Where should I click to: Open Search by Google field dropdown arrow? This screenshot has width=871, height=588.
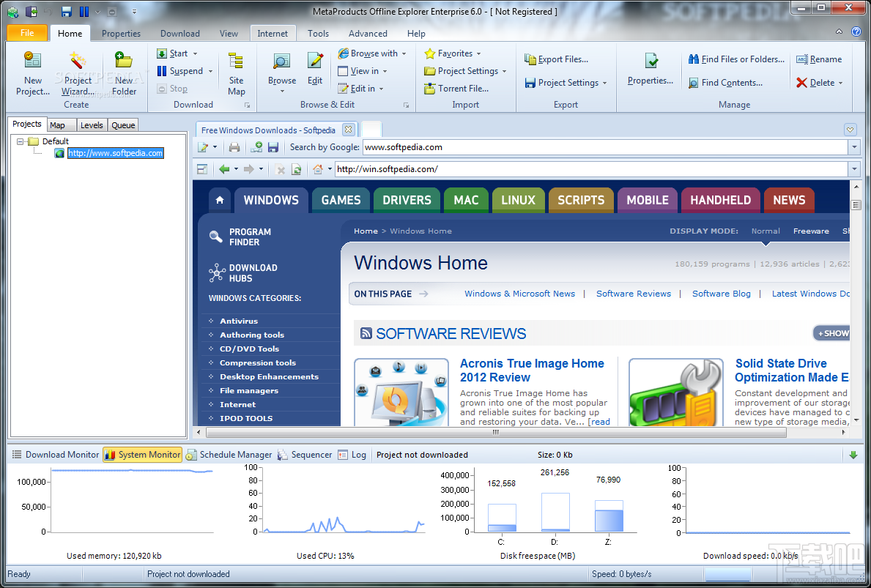(x=854, y=147)
